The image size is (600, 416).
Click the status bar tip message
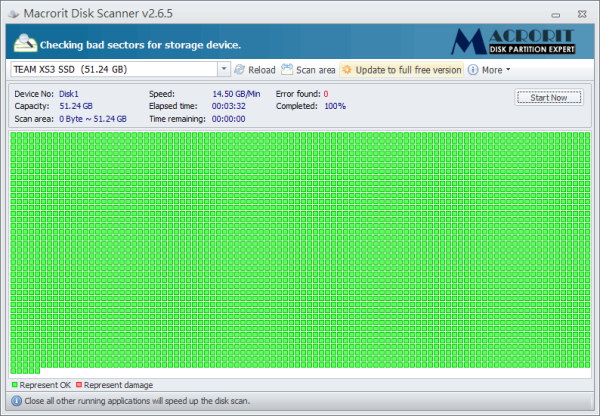pyautogui.click(x=137, y=401)
